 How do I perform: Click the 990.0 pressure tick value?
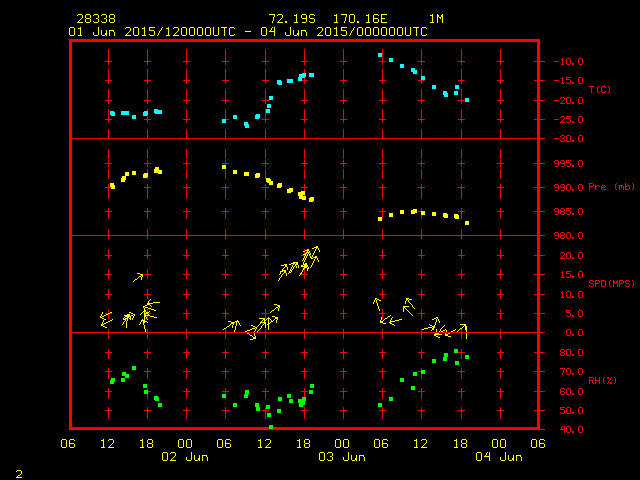(568, 187)
